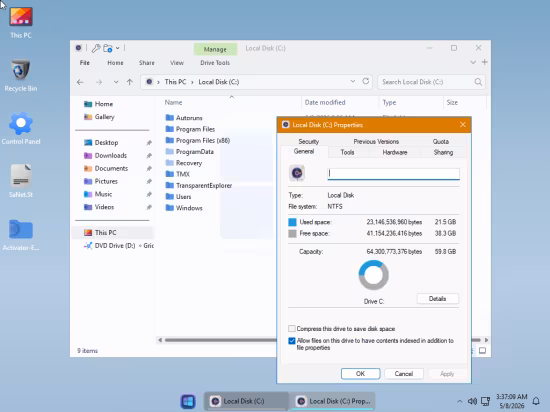
Task: Click the Details button in Properties
Action: [x=437, y=299]
